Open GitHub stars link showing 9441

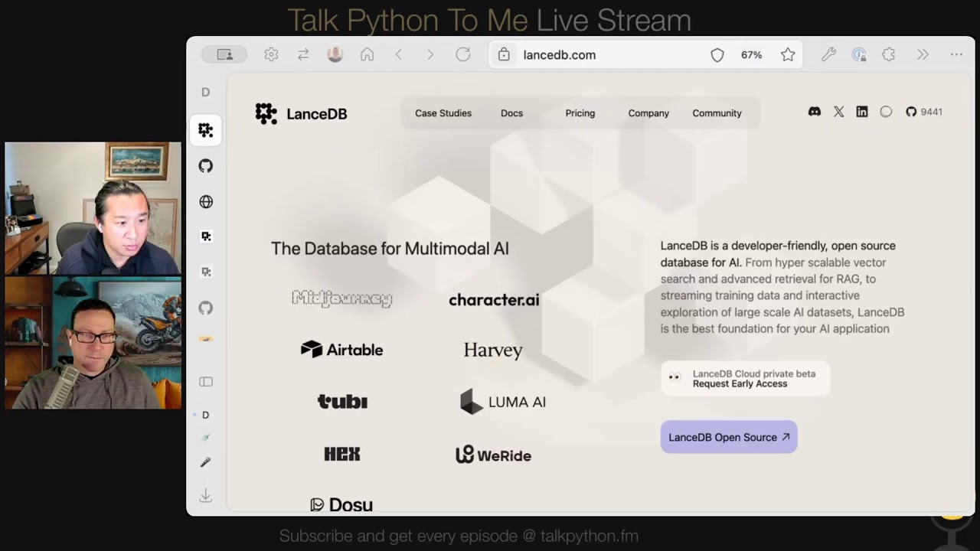[924, 112]
